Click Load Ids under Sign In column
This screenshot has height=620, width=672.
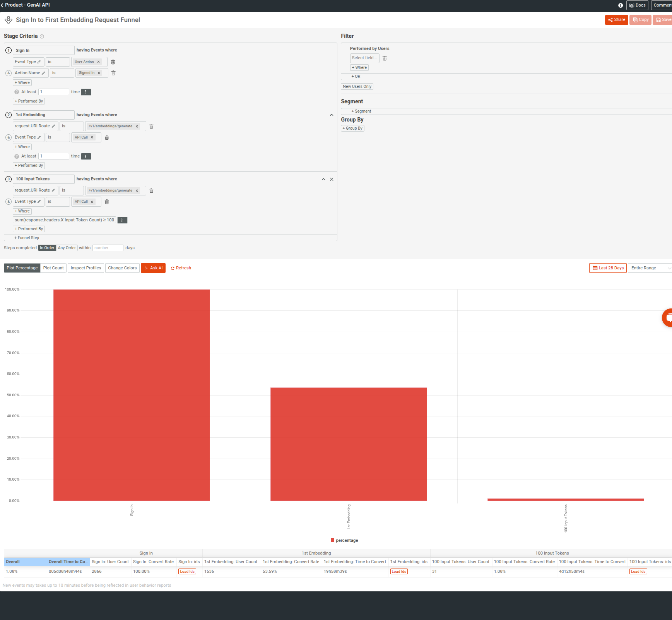187,571
